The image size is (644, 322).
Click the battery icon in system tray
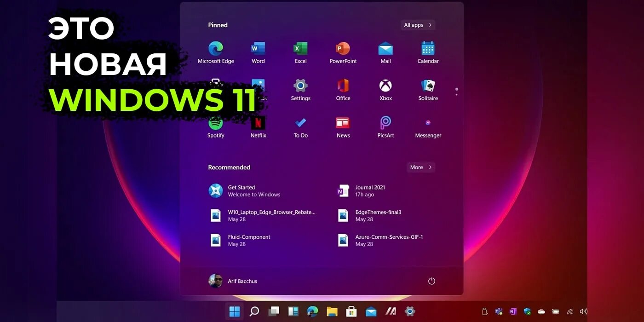pos(556,311)
